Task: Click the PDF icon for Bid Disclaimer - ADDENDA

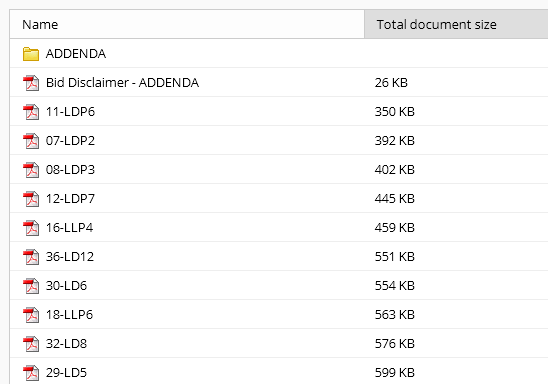Action: [31, 83]
